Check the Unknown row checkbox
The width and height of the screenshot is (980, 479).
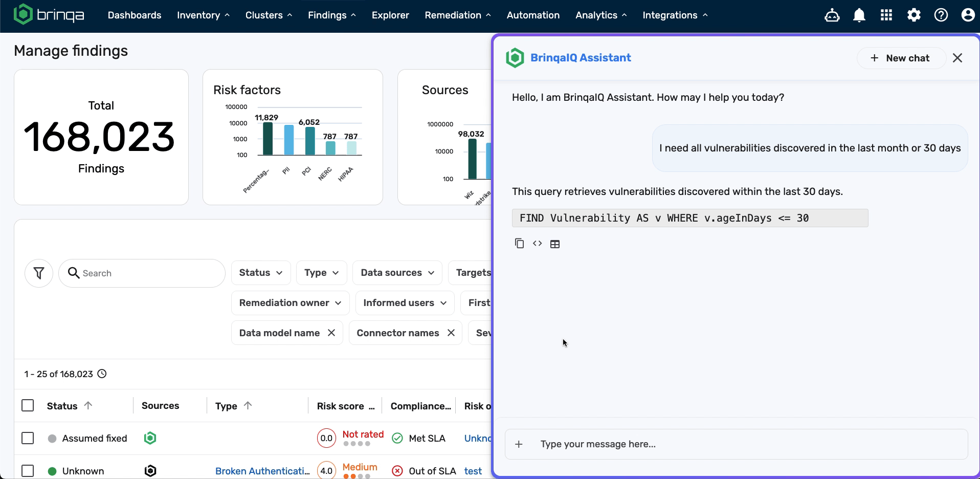tap(28, 471)
